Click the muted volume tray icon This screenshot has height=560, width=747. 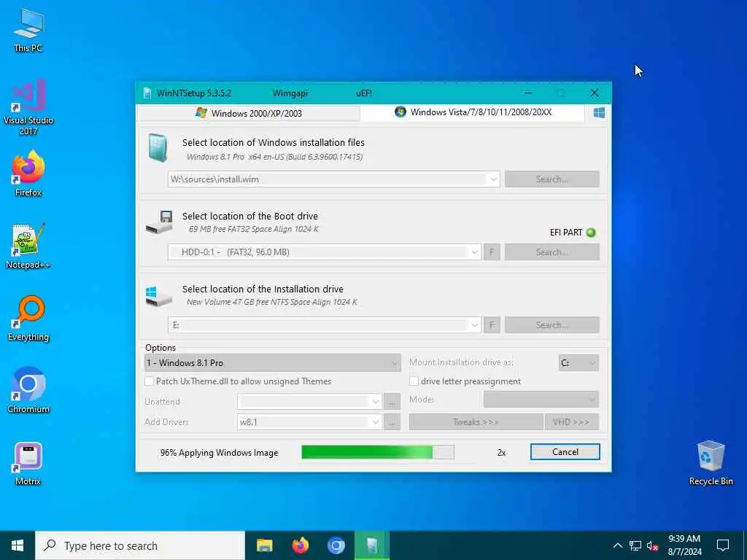tap(652, 545)
